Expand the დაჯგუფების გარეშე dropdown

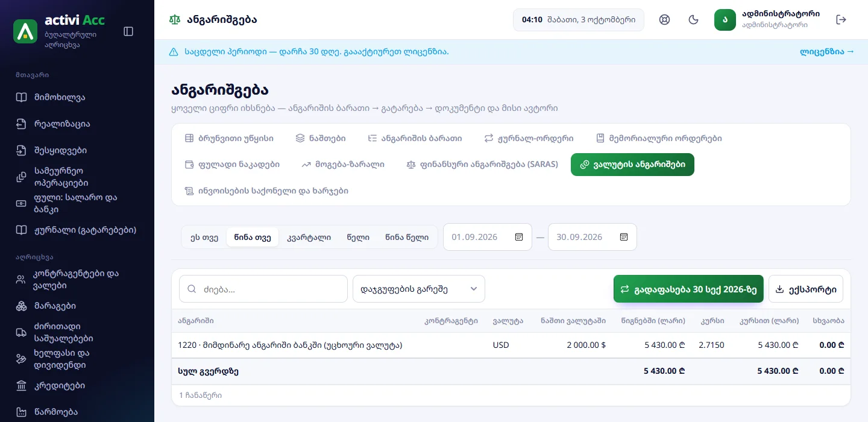tap(419, 289)
